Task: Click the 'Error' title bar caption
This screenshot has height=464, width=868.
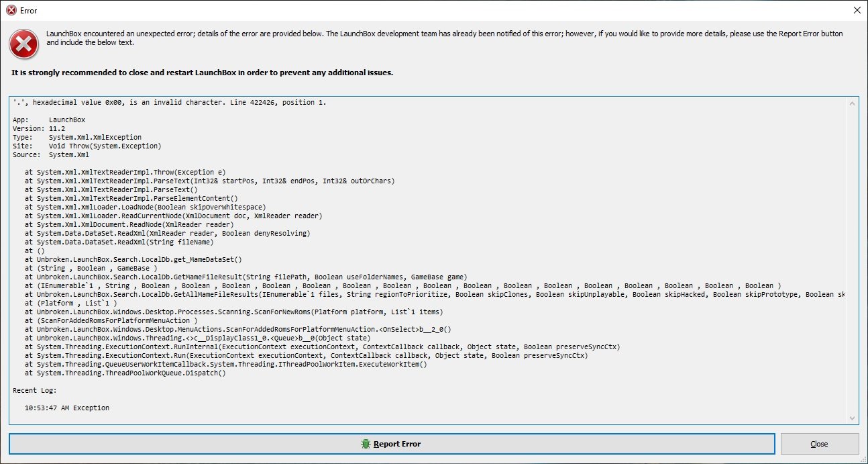Action: point(29,11)
